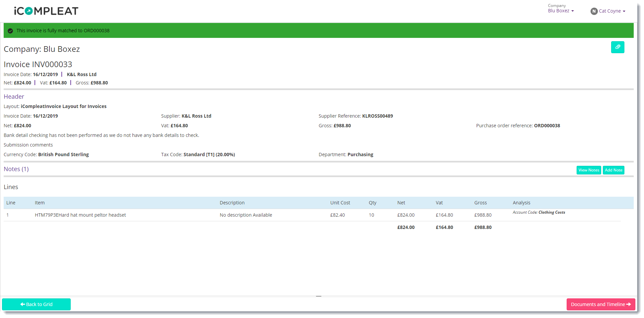The height and width of the screenshot is (318, 644).
Task: Click Currency Code British Pound Sterling
Action: tap(46, 155)
